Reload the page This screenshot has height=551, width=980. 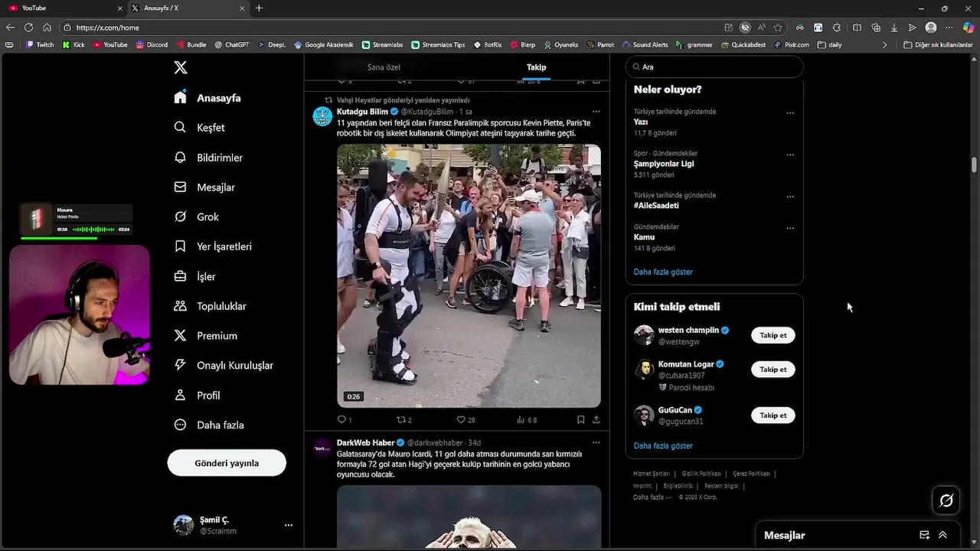click(28, 28)
